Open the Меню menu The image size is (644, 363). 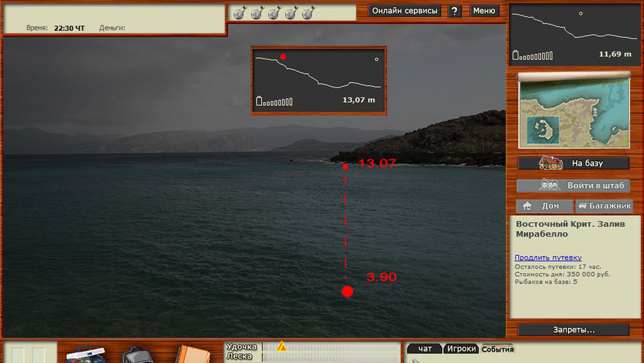coord(484,11)
